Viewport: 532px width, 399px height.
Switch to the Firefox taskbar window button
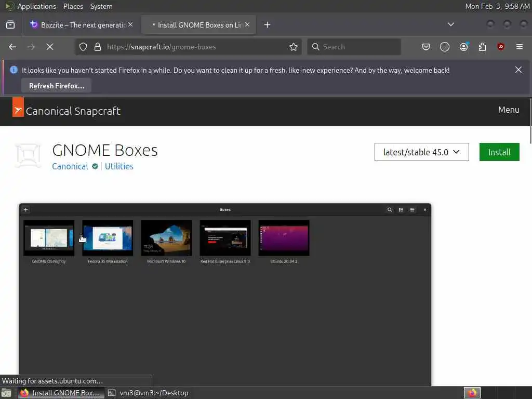(61, 393)
